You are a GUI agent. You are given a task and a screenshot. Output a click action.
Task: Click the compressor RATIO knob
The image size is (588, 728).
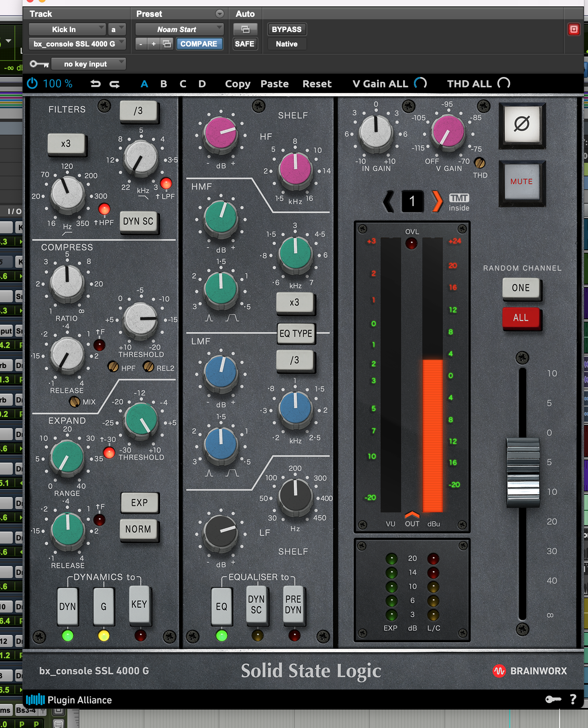[x=67, y=282]
